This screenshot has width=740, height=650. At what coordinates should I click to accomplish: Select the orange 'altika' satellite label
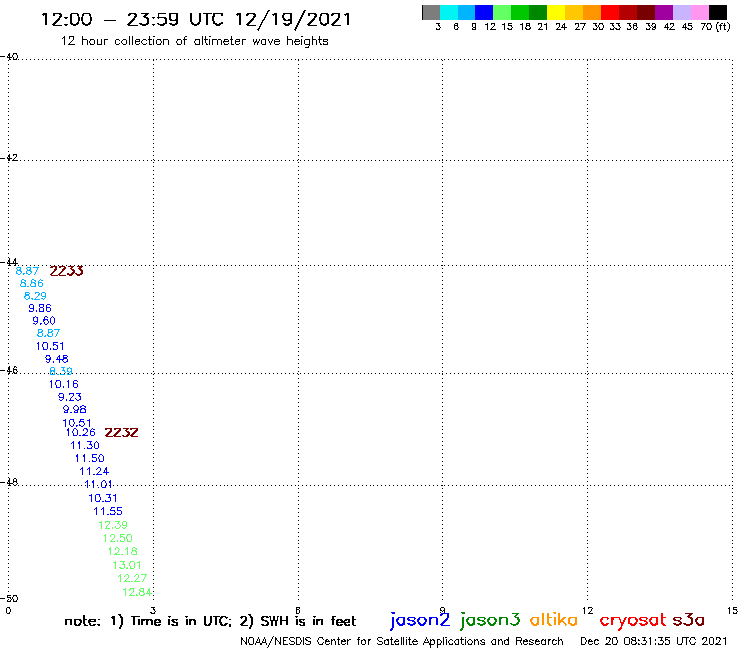point(553,619)
